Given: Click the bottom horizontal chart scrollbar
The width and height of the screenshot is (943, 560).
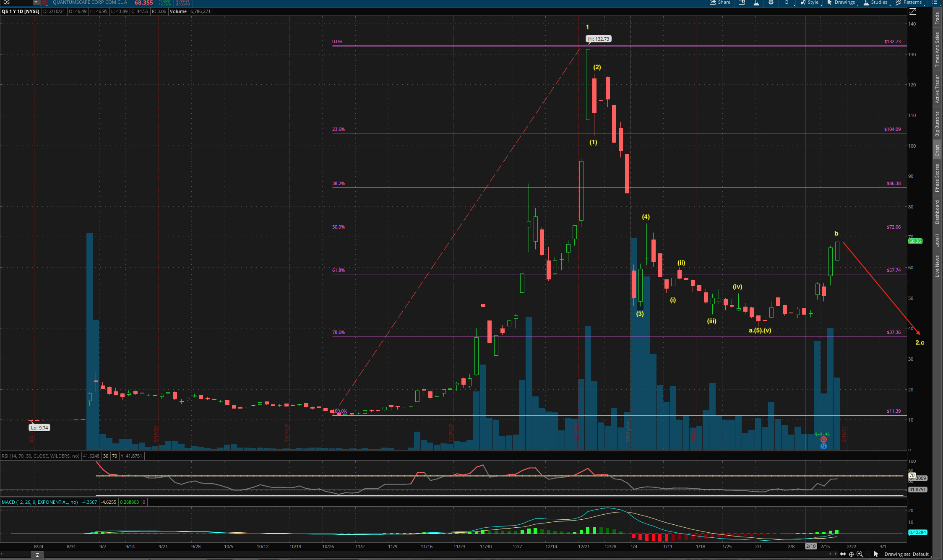Looking at the screenshot, I should coord(419,555).
